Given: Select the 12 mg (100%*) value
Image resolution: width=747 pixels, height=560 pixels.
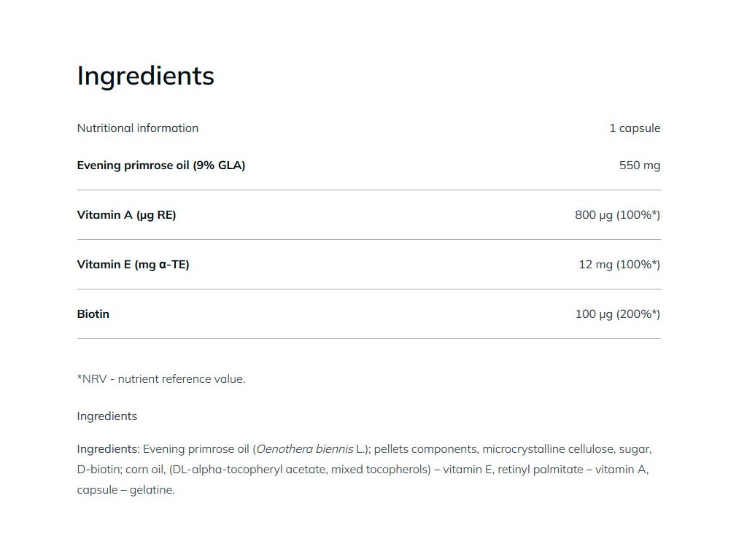Looking at the screenshot, I should tap(619, 265).
